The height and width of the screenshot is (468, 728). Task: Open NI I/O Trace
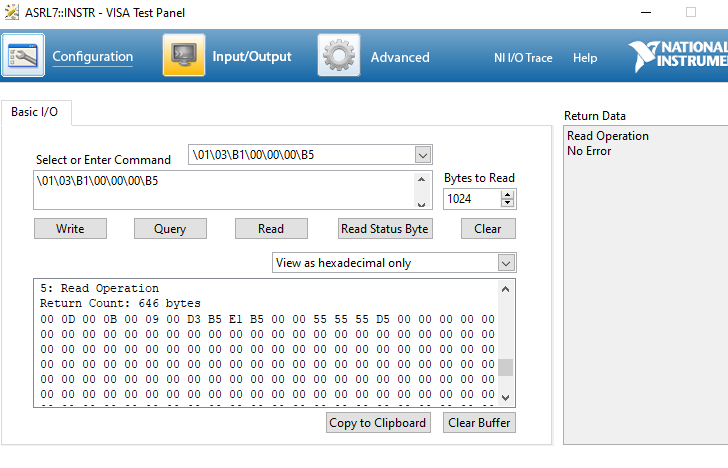pos(523,58)
